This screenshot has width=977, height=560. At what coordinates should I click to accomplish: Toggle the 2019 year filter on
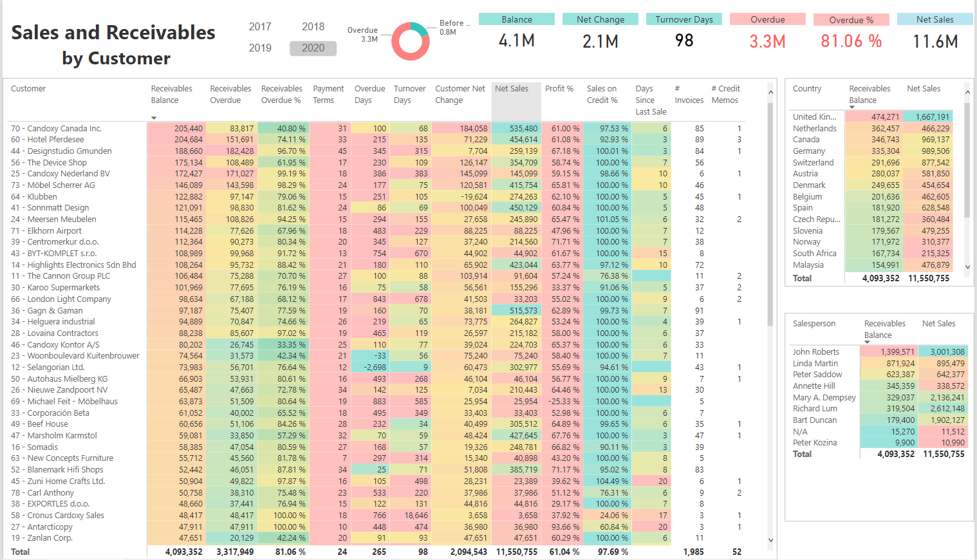point(260,47)
